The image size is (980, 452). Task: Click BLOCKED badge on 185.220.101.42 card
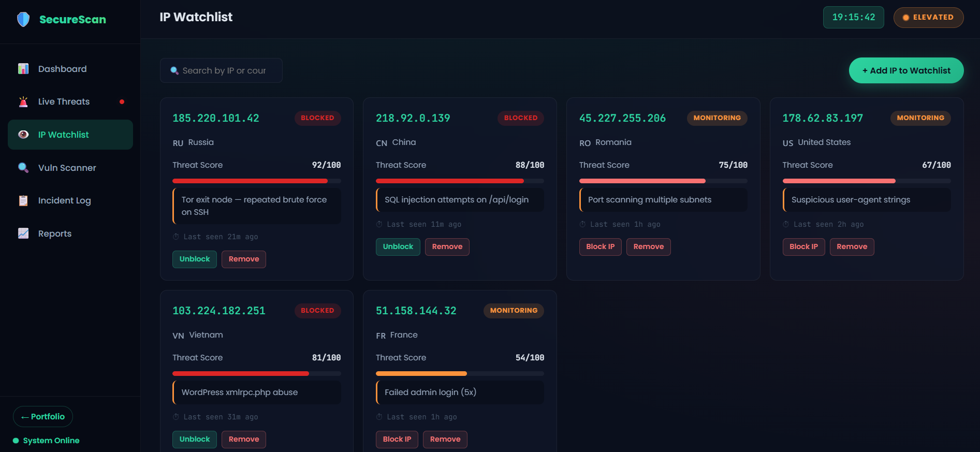pos(318,118)
